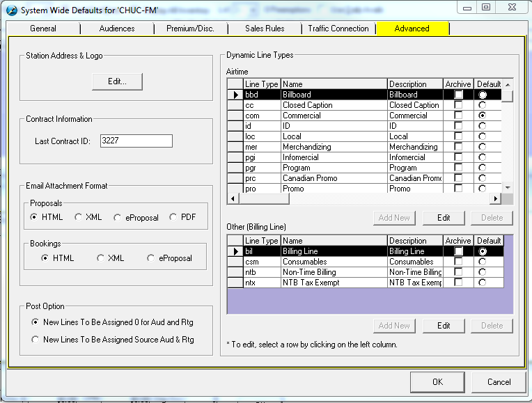Switch to the General tab
The width and height of the screenshot is (532, 403).
click(43, 29)
